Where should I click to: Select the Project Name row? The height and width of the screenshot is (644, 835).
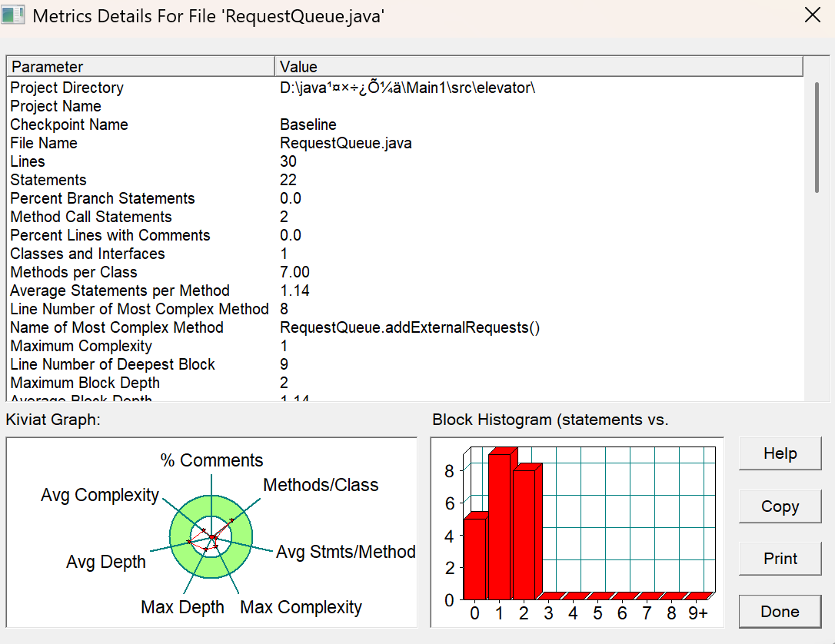click(x=404, y=106)
